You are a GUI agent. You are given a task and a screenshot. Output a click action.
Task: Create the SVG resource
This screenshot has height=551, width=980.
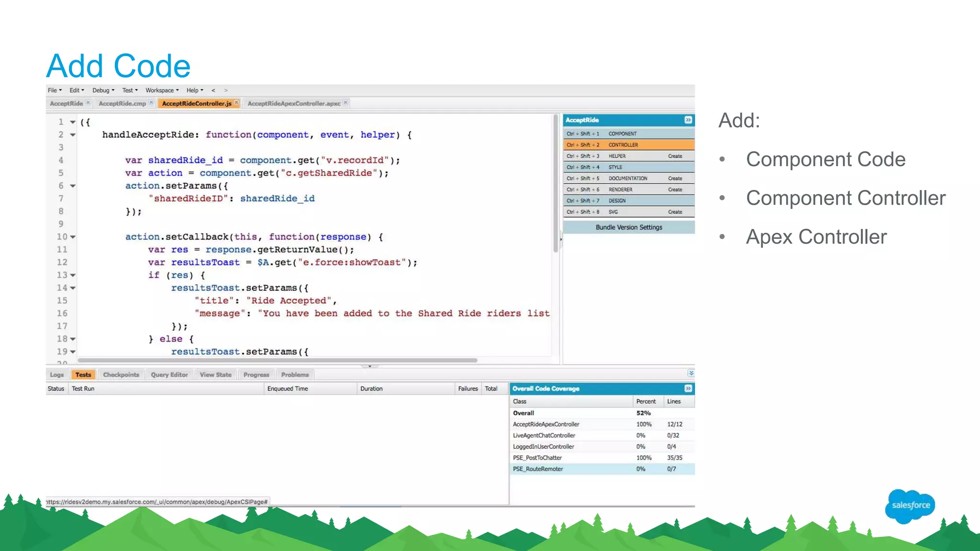675,212
